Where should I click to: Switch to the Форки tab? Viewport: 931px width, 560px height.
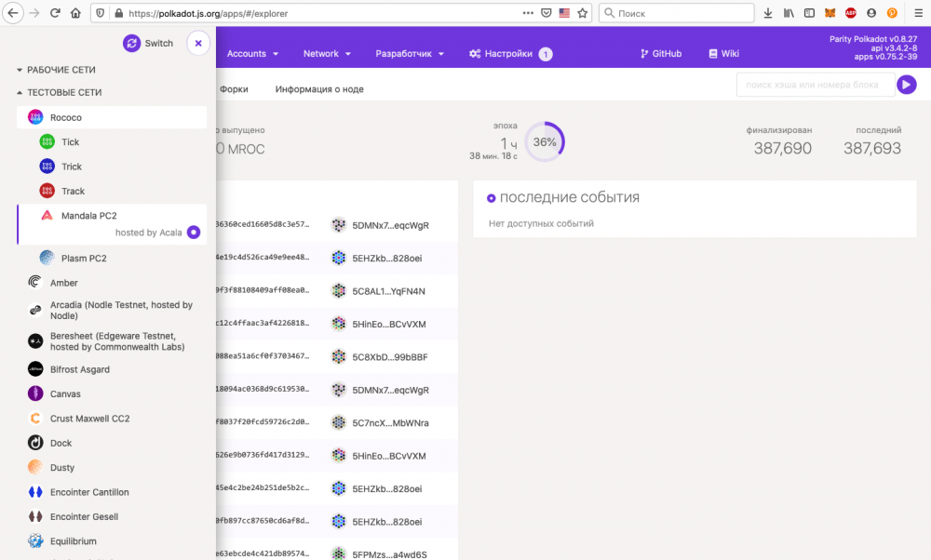click(x=234, y=89)
